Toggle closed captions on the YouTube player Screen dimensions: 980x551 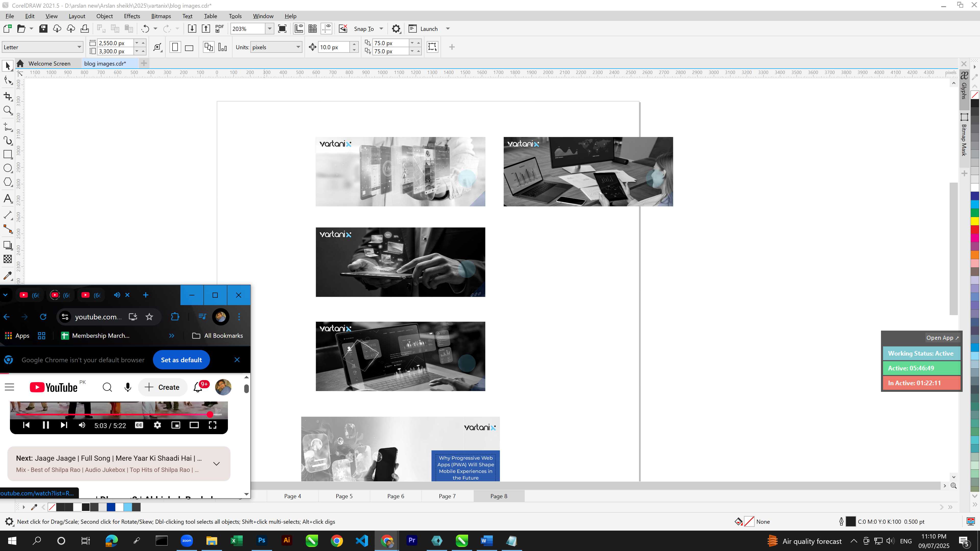(139, 425)
